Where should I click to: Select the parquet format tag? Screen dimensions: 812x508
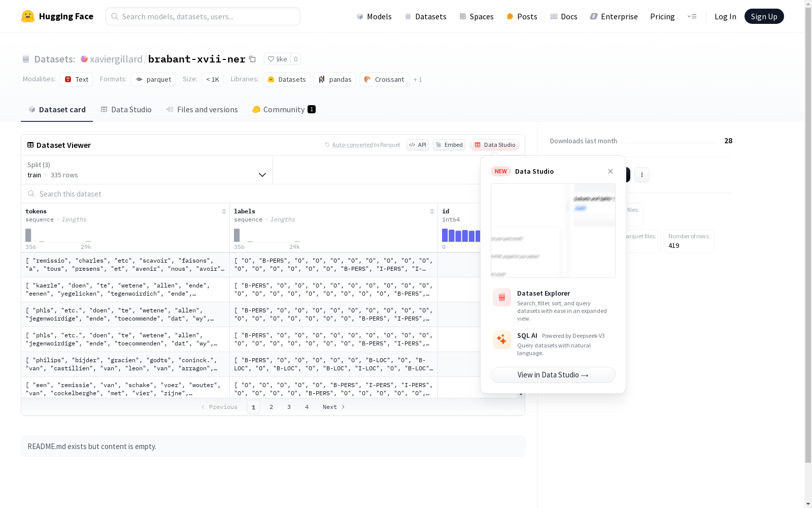(153, 79)
